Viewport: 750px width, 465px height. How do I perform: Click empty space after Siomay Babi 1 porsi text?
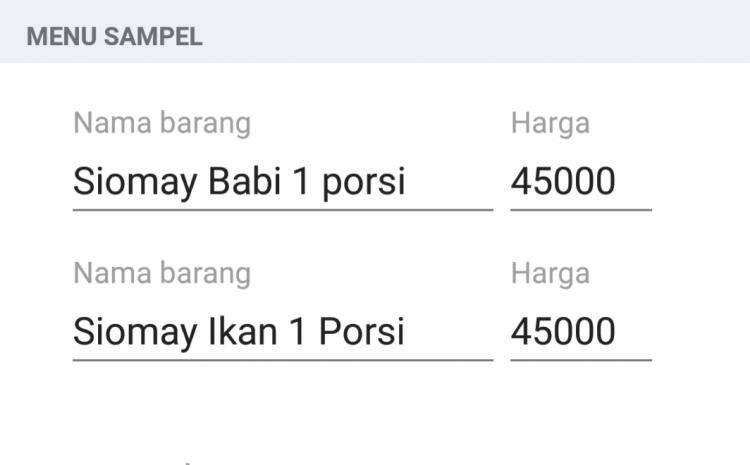[449, 182]
